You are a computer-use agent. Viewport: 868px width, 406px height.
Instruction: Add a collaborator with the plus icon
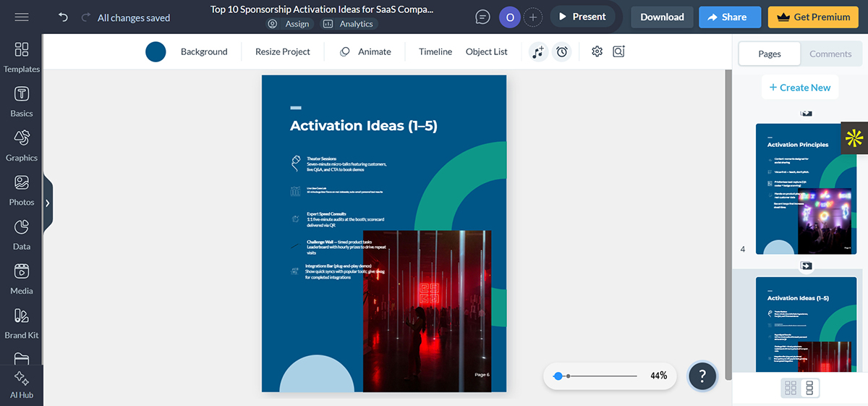[533, 17]
